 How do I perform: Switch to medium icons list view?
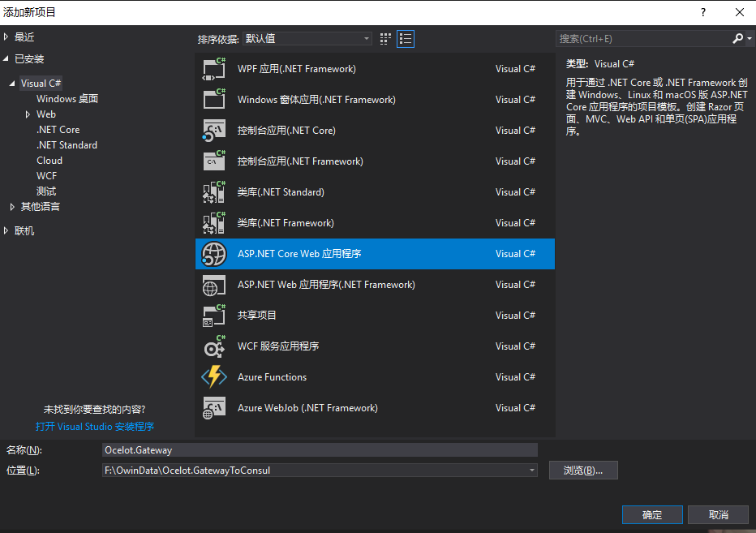pyautogui.click(x=406, y=39)
